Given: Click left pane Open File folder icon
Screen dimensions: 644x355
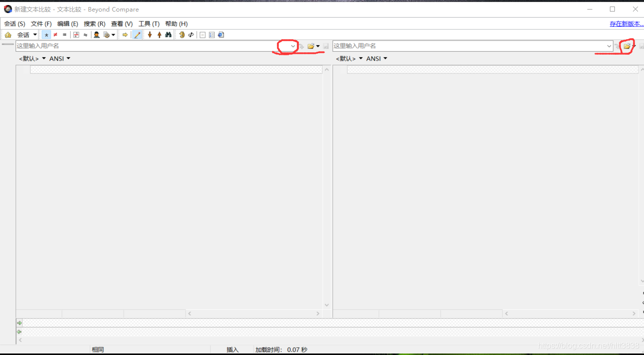Looking at the screenshot, I should (x=311, y=46).
